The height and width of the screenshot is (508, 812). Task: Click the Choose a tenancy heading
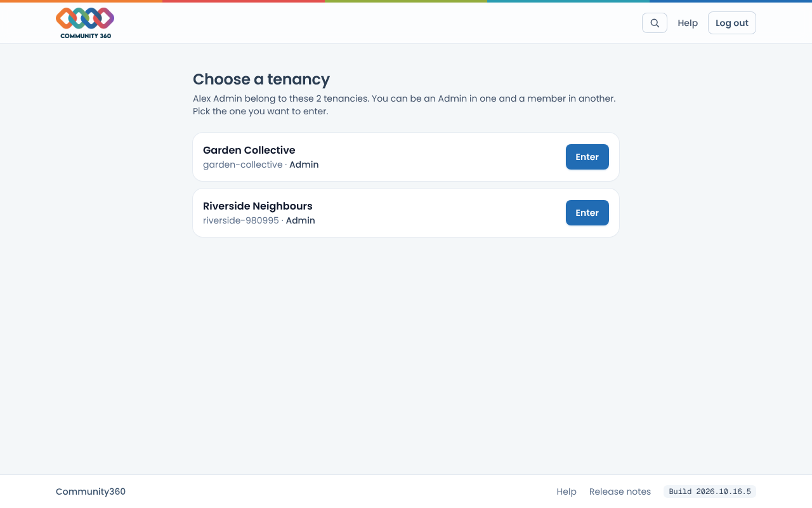pos(261,79)
